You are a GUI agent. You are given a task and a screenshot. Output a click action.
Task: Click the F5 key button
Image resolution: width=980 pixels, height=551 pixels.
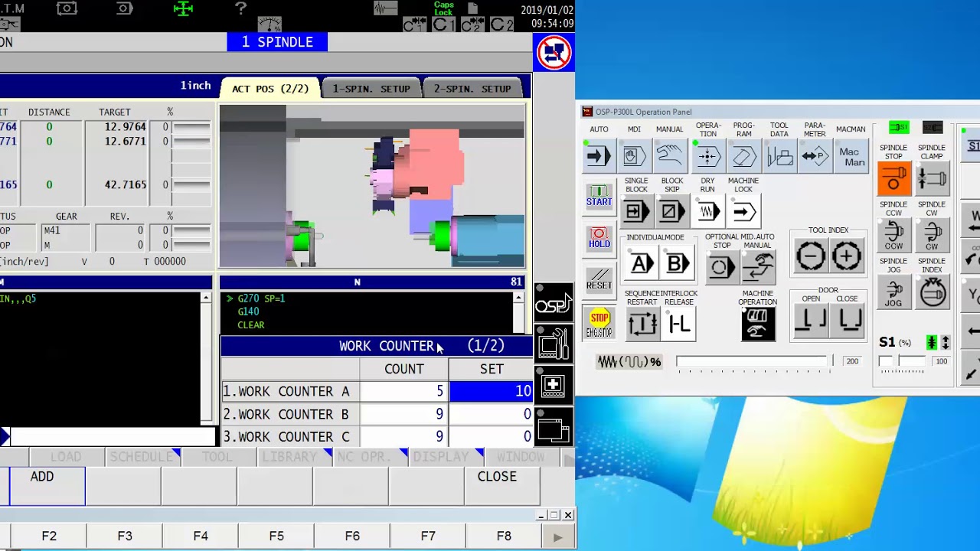coord(276,536)
